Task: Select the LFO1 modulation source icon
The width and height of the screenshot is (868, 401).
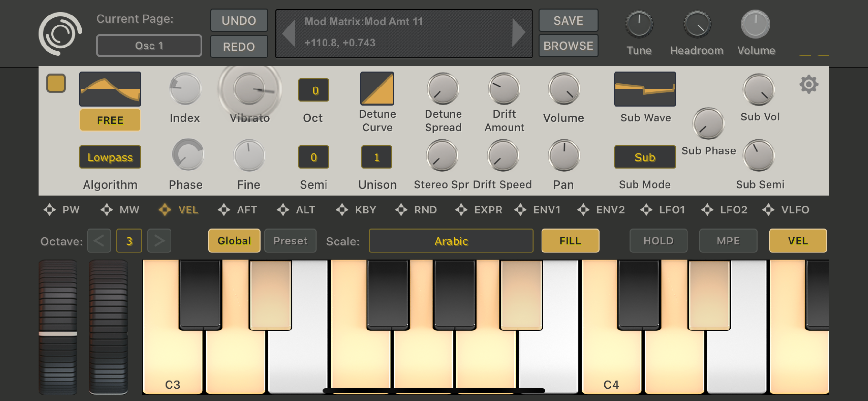Action: tap(646, 210)
